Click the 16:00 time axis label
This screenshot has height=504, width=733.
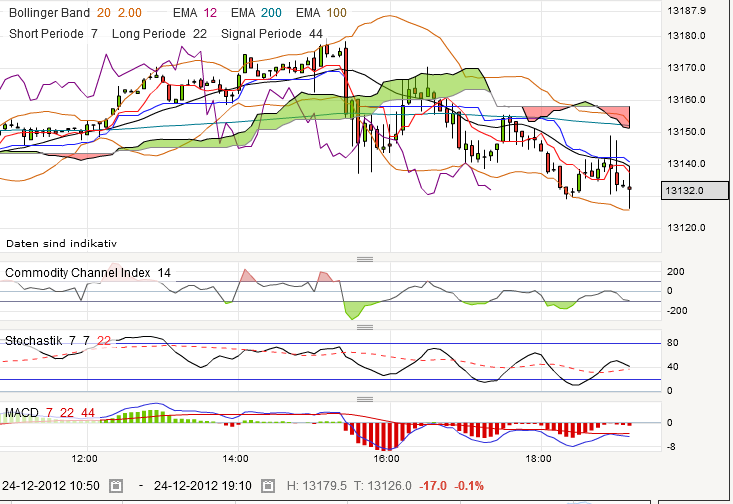point(387,459)
